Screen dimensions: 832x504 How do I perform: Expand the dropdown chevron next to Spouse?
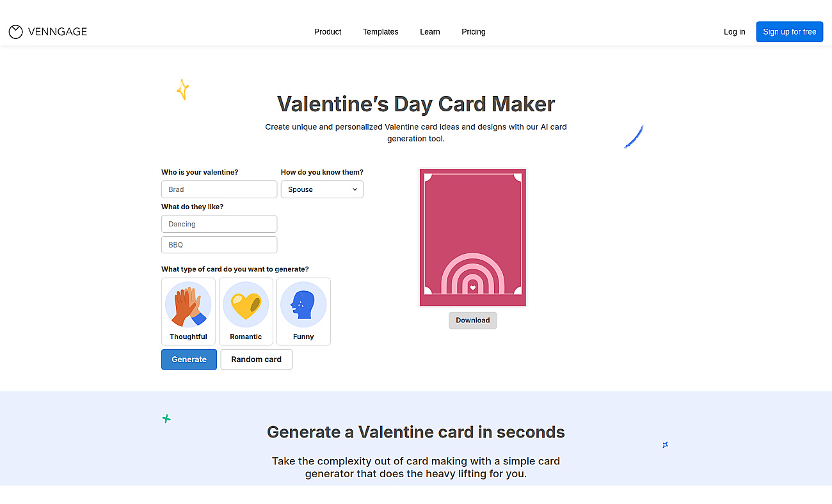[355, 189]
